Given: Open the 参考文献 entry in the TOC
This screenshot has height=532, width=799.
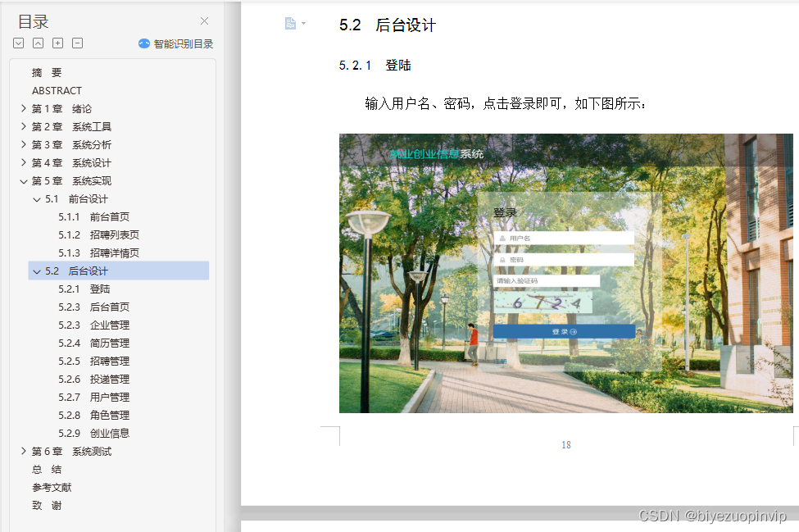Looking at the screenshot, I should click(53, 487).
